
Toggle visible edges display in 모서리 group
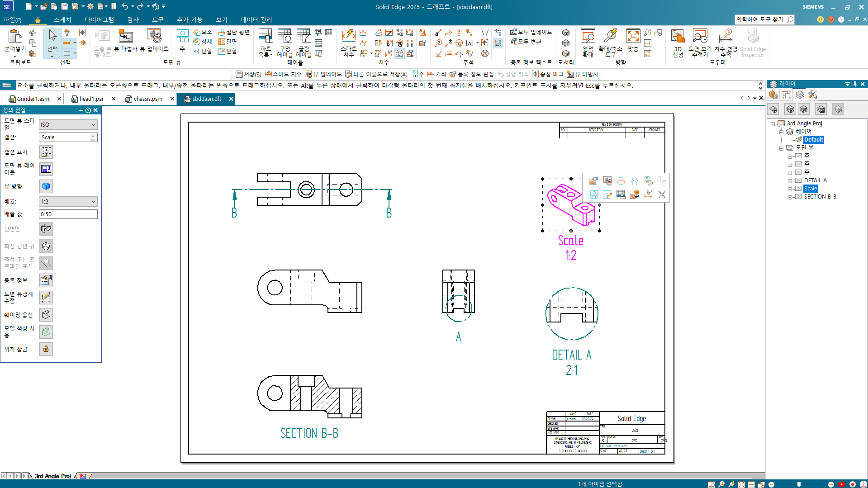tap(566, 33)
